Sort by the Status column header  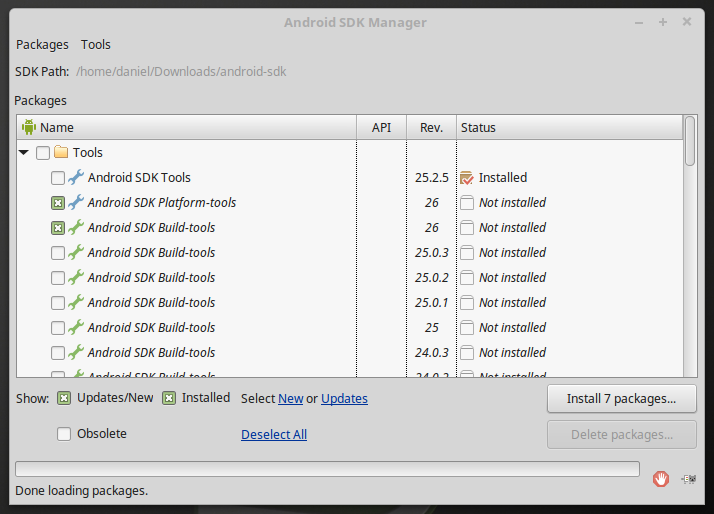[x=569, y=127]
